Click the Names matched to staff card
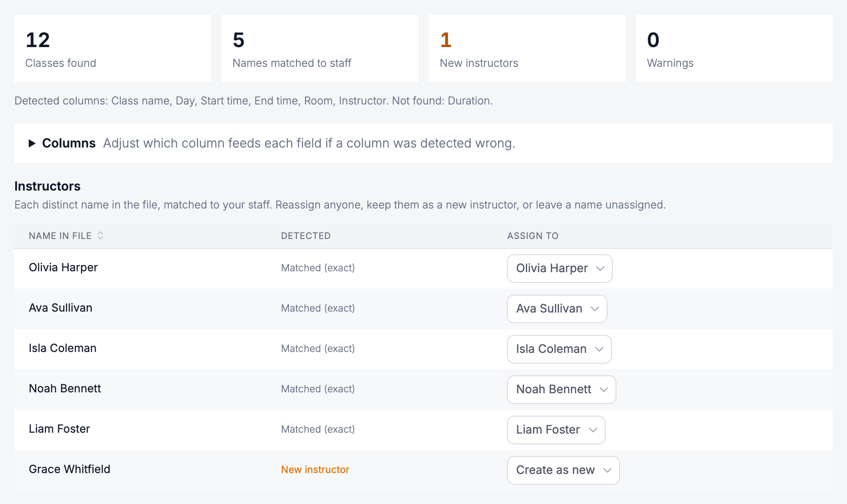Screen dimensions: 847x504 click(320, 48)
